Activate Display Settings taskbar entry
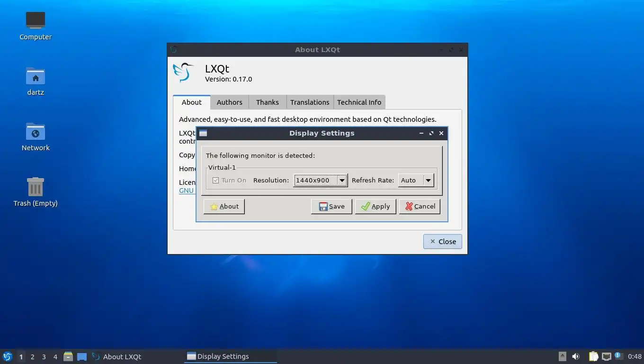Screen dimensions: 644x364 point(231,356)
